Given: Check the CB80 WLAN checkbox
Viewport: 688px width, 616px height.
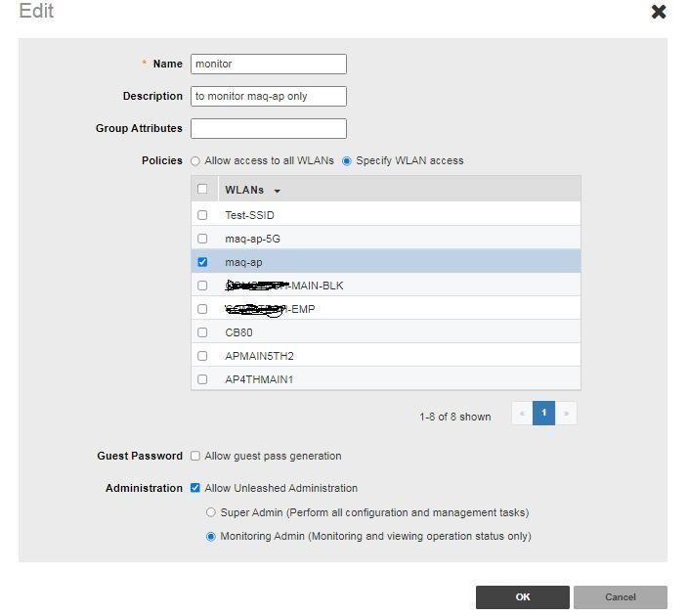Looking at the screenshot, I should click(x=202, y=332).
